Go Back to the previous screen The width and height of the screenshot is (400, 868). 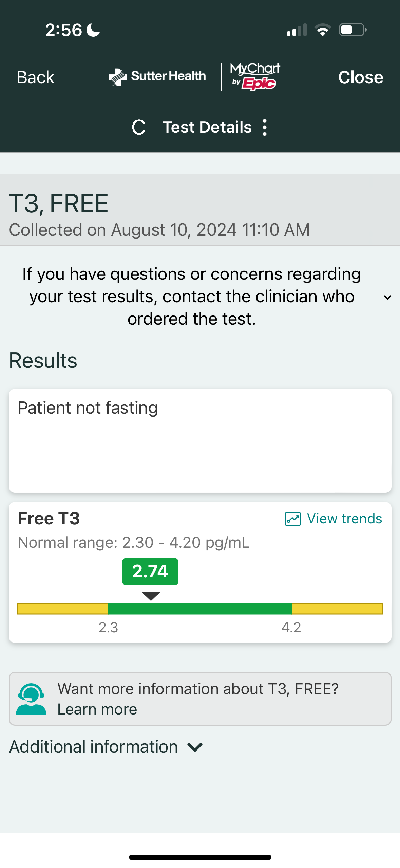coord(36,77)
